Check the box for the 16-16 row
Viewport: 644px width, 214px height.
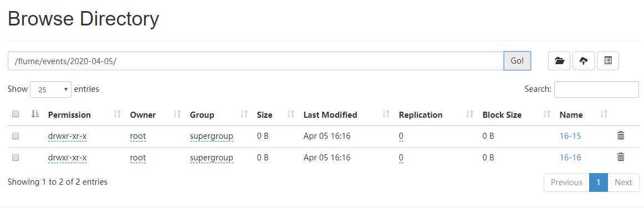16,158
